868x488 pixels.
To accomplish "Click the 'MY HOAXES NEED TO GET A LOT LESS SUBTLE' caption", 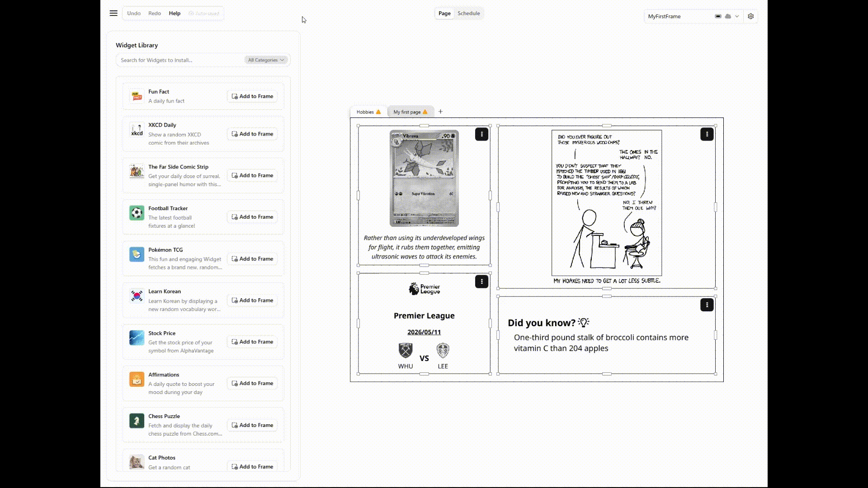I will 607,281.
